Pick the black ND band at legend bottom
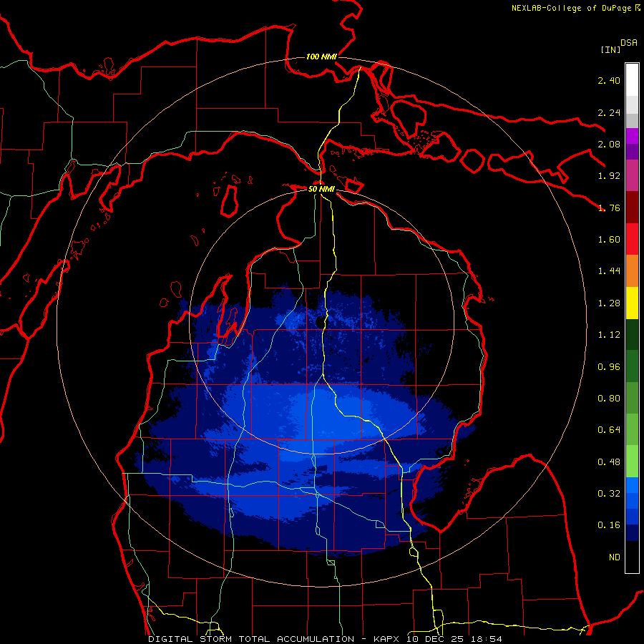Screen dimensions: 644x644 pyautogui.click(x=632, y=557)
